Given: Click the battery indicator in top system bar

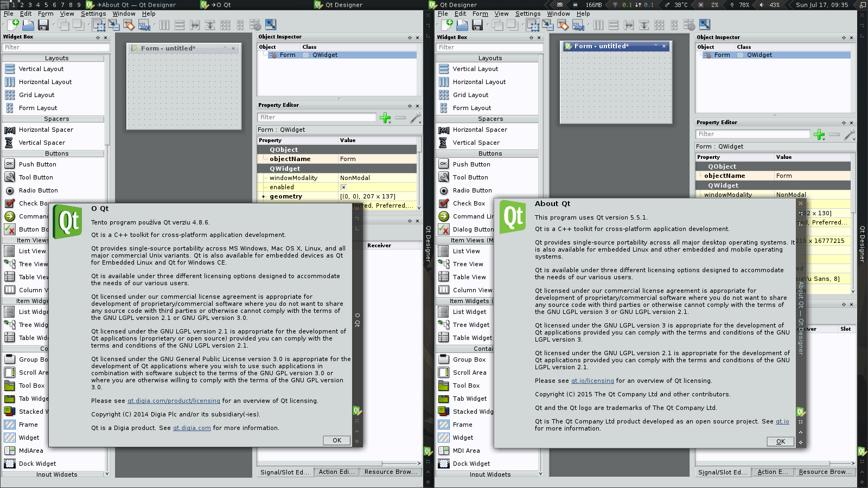Looking at the screenshot, I should (740, 5).
